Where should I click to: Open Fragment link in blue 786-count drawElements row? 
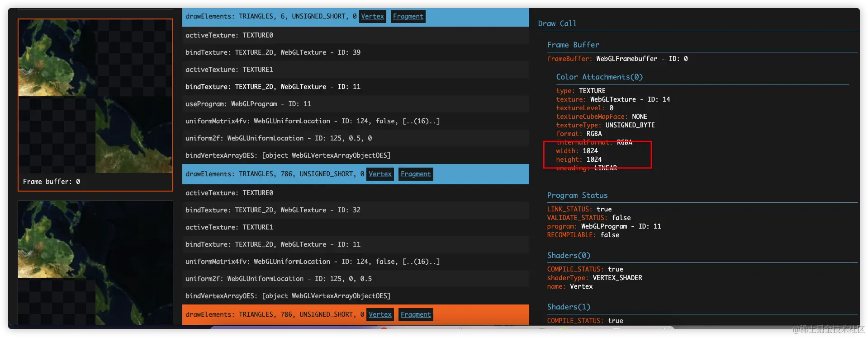(x=416, y=174)
